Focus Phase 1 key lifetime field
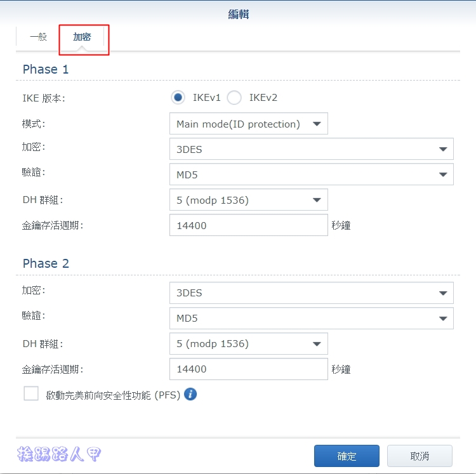 coord(249,225)
